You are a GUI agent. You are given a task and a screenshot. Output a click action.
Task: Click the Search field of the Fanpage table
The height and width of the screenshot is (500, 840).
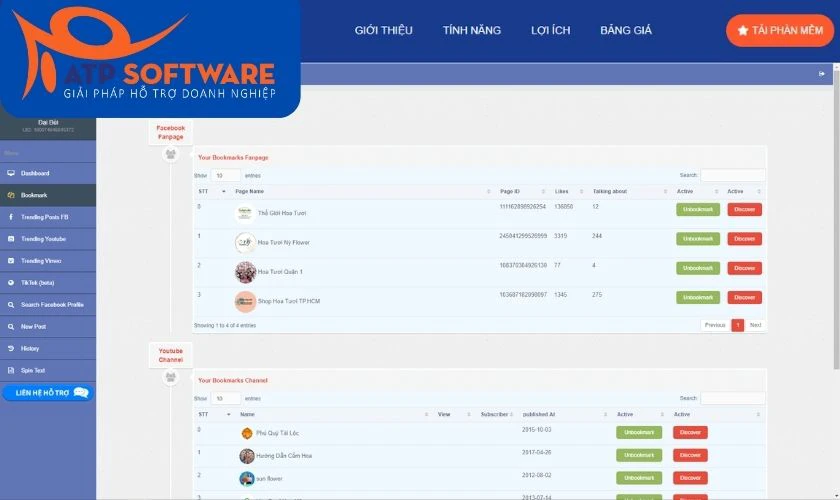pyautogui.click(x=733, y=175)
